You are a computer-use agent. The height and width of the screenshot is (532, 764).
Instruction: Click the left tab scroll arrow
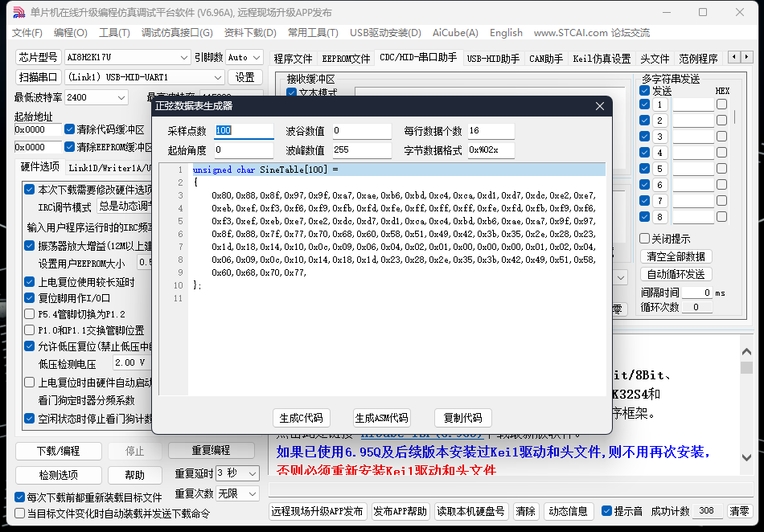[733, 56]
